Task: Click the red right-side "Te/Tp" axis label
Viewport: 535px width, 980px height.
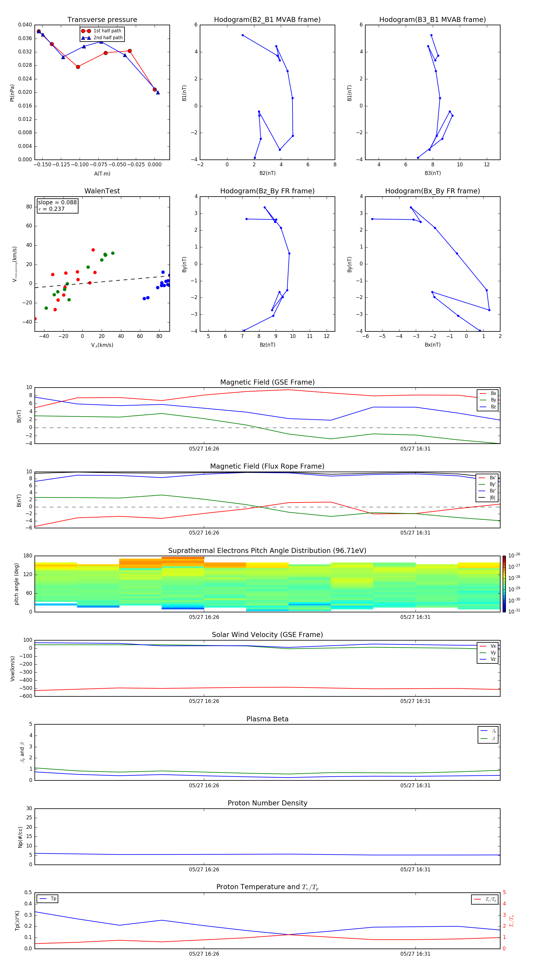Action: coord(512,921)
